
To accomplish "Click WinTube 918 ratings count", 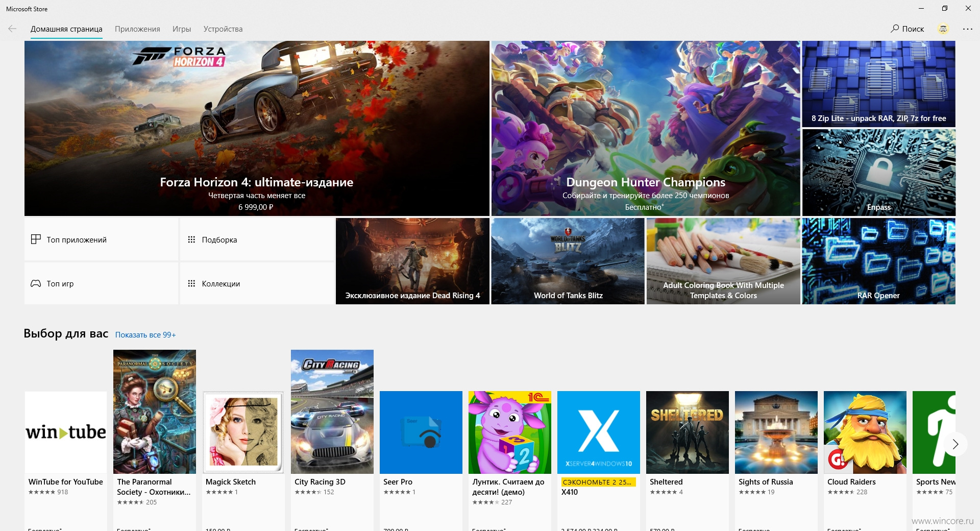I will (x=63, y=492).
